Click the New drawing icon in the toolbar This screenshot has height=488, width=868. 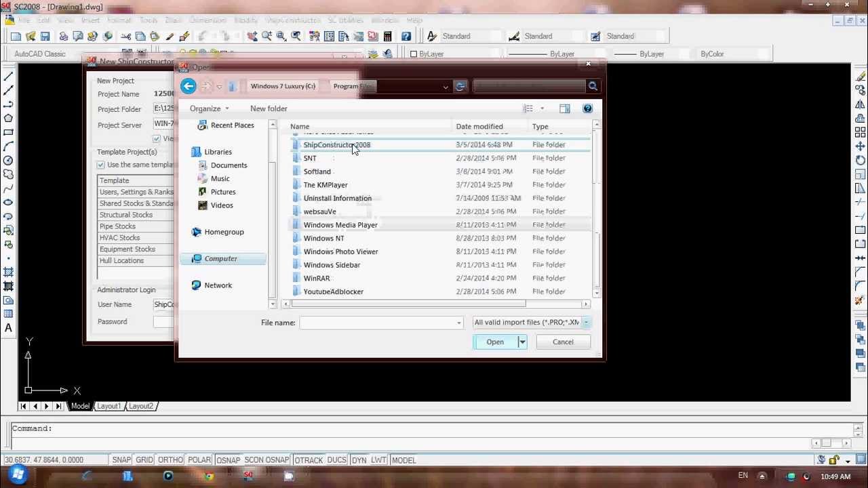point(16,36)
